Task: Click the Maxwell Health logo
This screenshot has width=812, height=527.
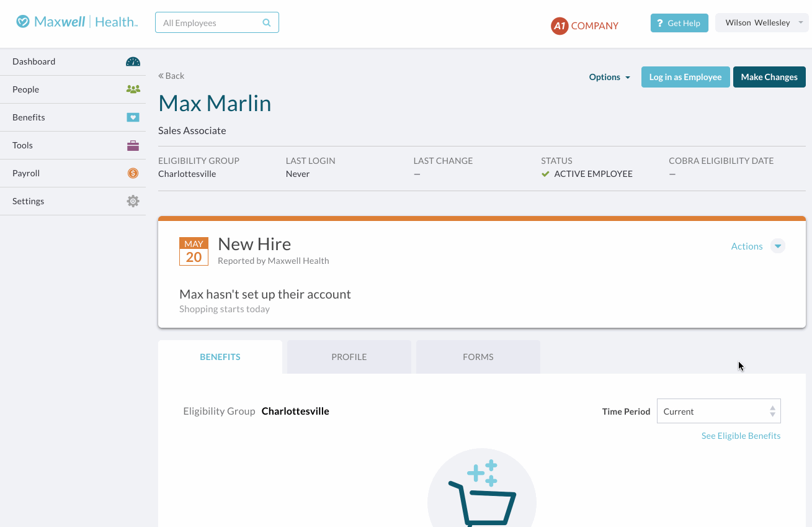Action: tap(77, 22)
